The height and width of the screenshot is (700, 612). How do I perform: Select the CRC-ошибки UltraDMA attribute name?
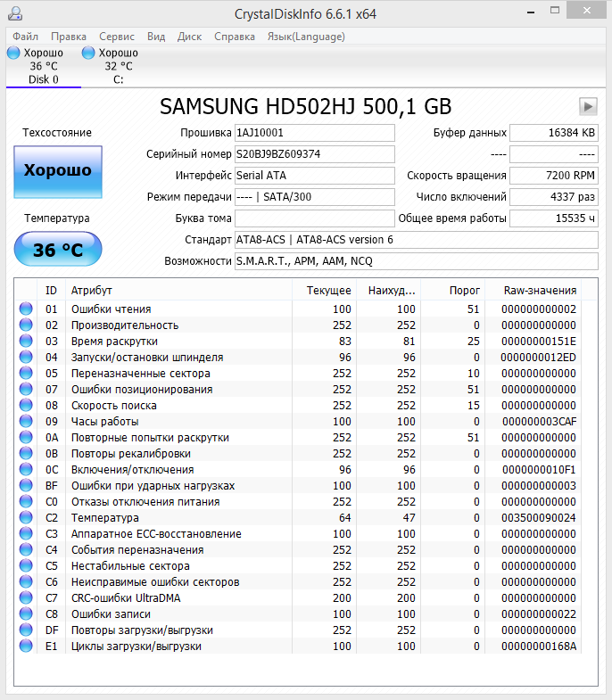point(126,598)
